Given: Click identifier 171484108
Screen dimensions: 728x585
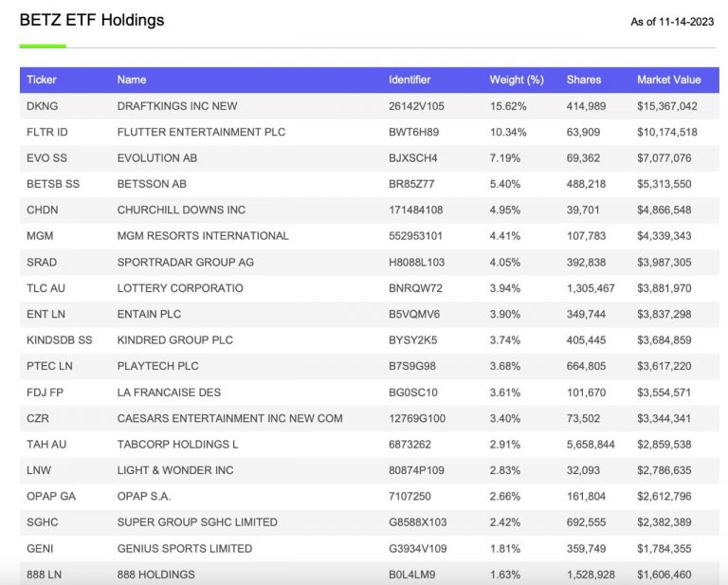Looking at the screenshot, I should (x=415, y=210).
